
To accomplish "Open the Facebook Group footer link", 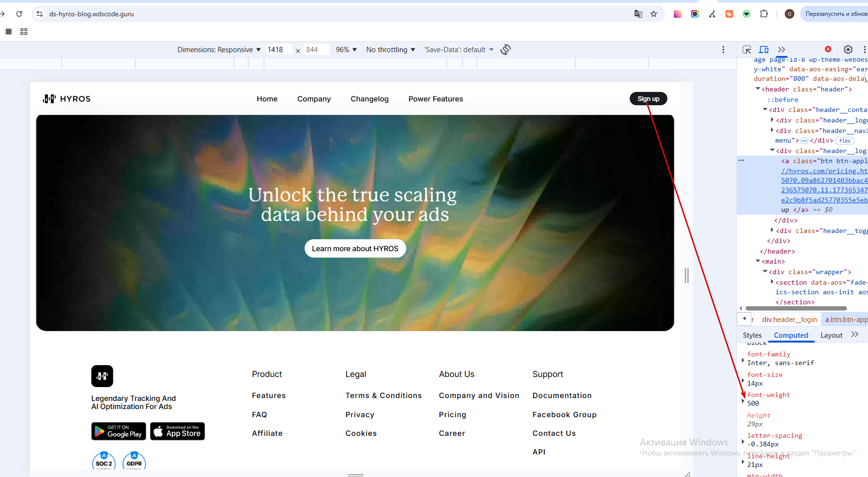I will point(564,415).
